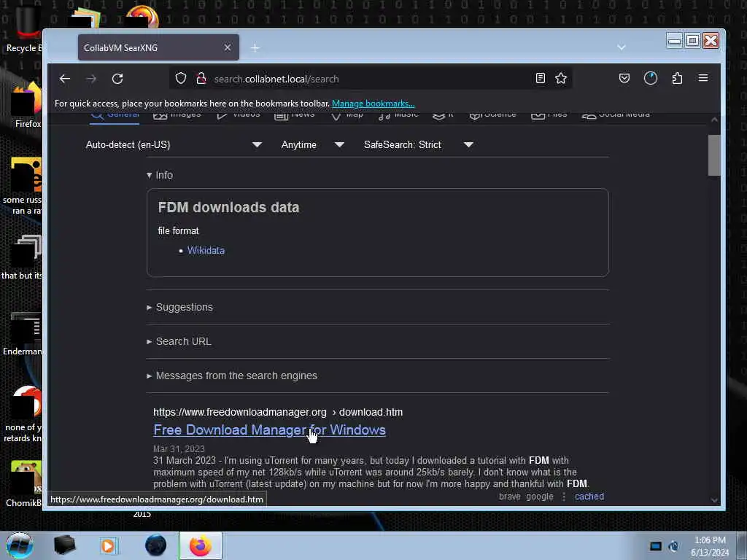Click the scrollbar down arrow
Viewport: 747px width, 560px height.
click(x=714, y=500)
